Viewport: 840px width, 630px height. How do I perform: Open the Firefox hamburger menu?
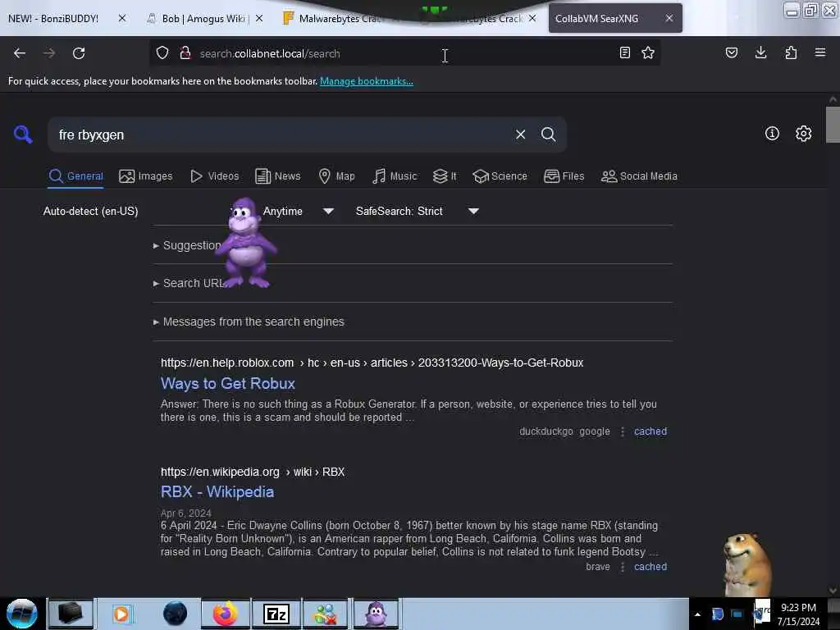[820, 52]
